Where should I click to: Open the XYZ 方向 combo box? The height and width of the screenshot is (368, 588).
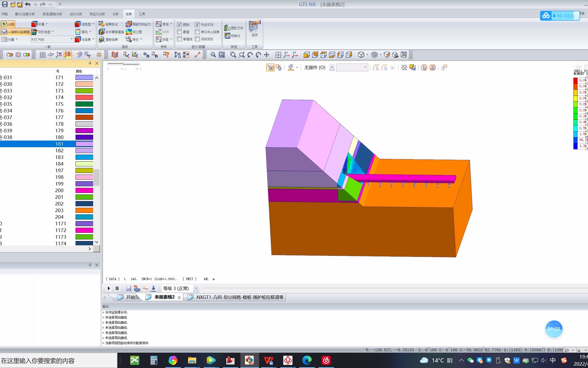point(52,39)
